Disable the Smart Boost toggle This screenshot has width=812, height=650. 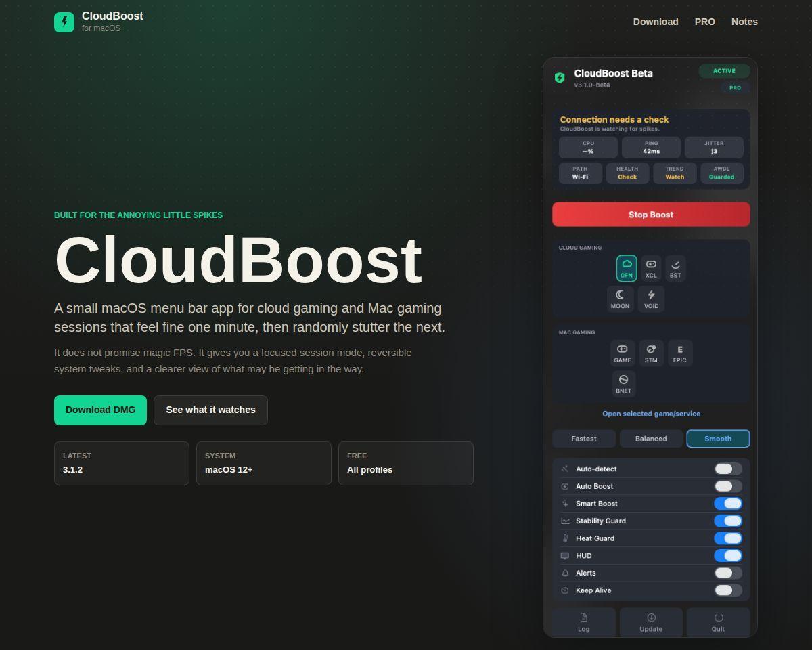pos(728,504)
